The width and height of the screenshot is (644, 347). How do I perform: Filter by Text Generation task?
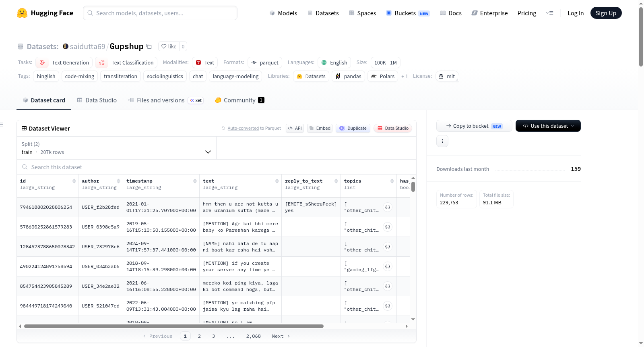click(x=64, y=62)
